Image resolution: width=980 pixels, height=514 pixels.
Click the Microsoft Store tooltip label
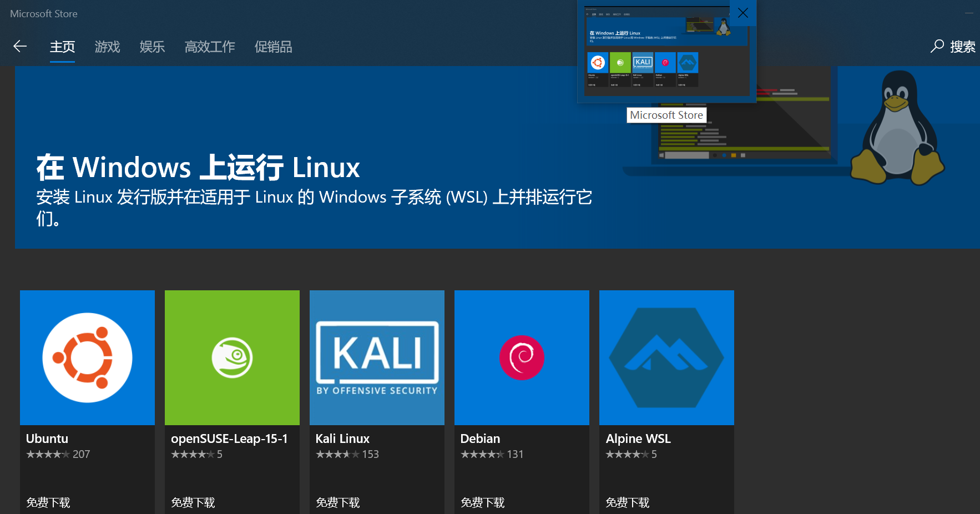pos(666,115)
